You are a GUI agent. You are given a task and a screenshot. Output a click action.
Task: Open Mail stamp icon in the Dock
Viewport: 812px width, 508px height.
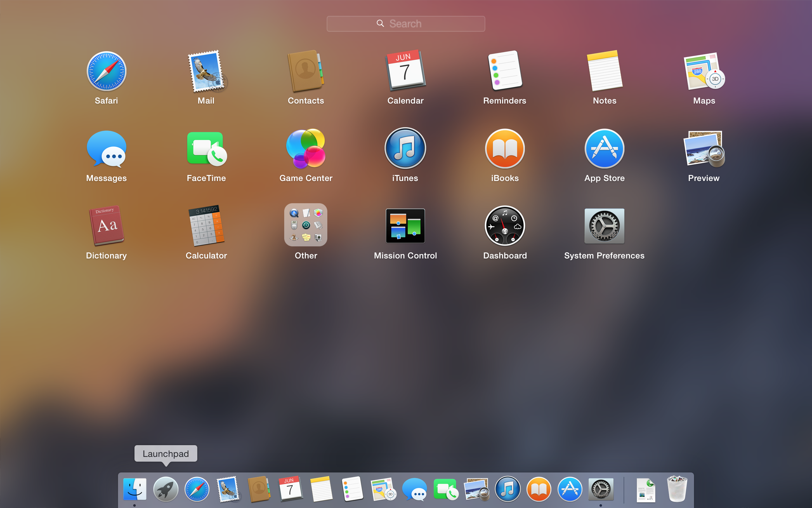[x=228, y=489]
